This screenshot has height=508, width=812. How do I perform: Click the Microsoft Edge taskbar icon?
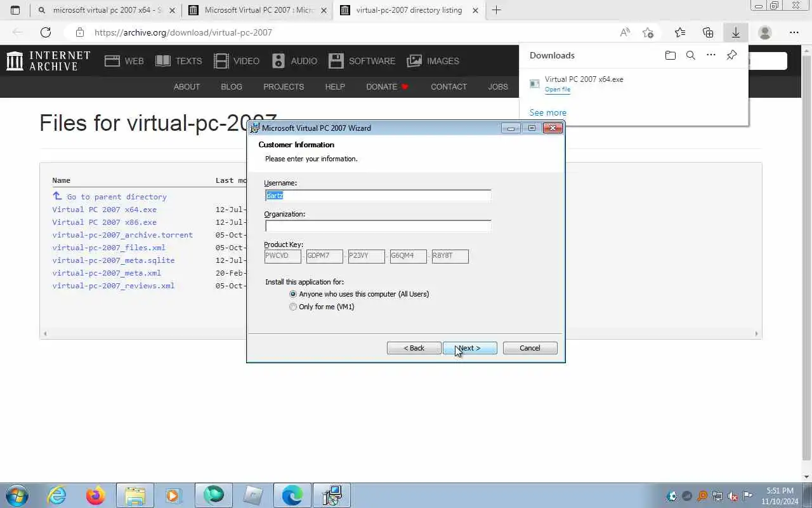292,495
